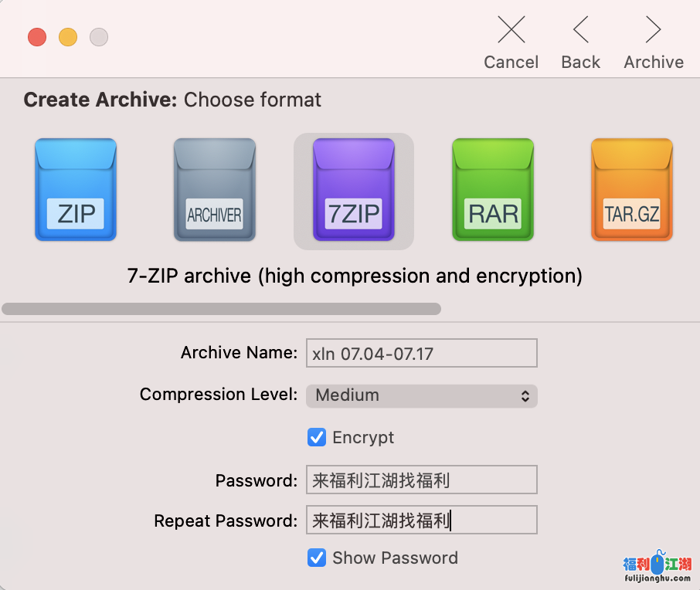
Task: Choose the gray ARCHIVER format icon
Action: coord(215,190)
